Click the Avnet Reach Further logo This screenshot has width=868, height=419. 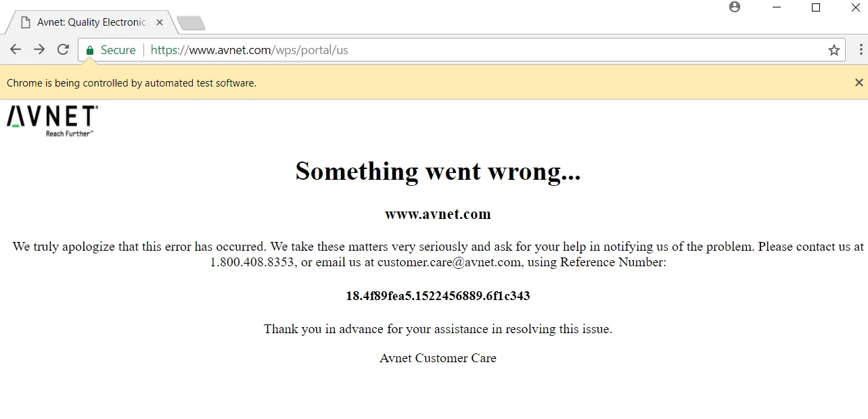coord(53,121)
